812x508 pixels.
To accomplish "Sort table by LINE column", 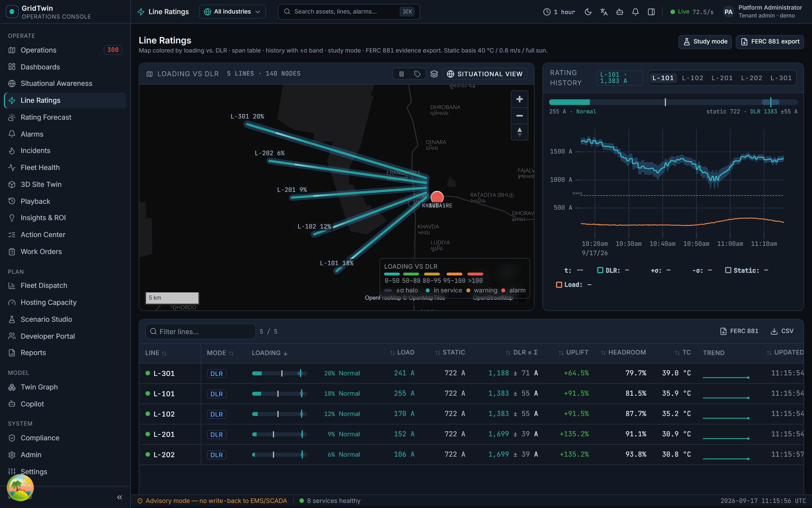I will [156, 353].
